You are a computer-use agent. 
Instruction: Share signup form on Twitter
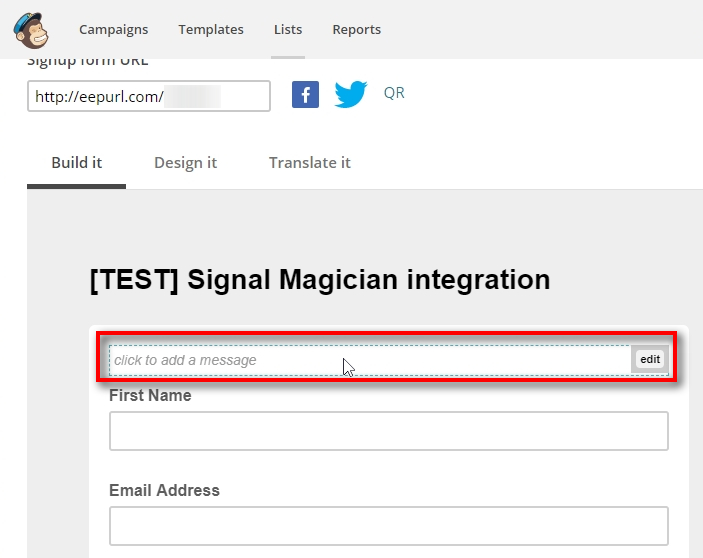(350, 95)
